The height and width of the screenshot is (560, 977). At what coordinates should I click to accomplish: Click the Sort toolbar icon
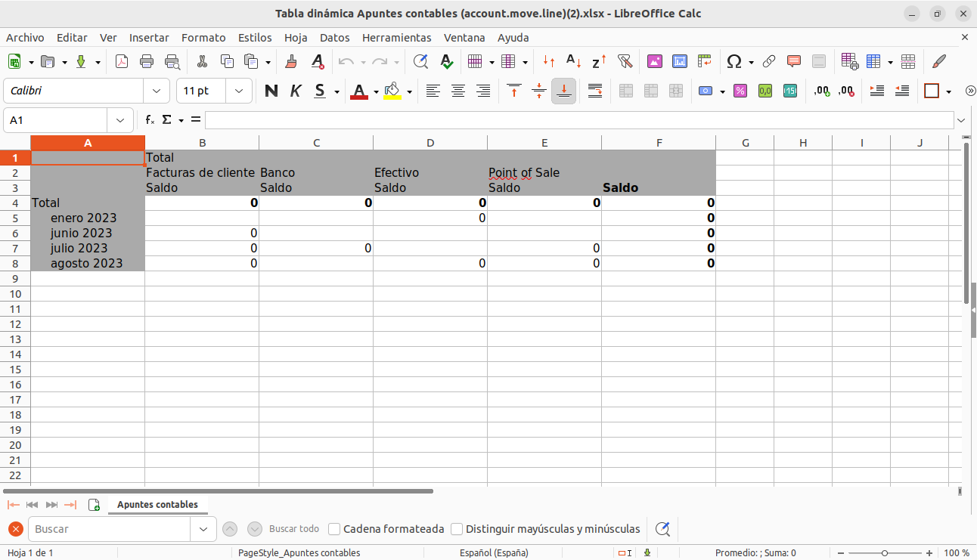click(549, 62)
